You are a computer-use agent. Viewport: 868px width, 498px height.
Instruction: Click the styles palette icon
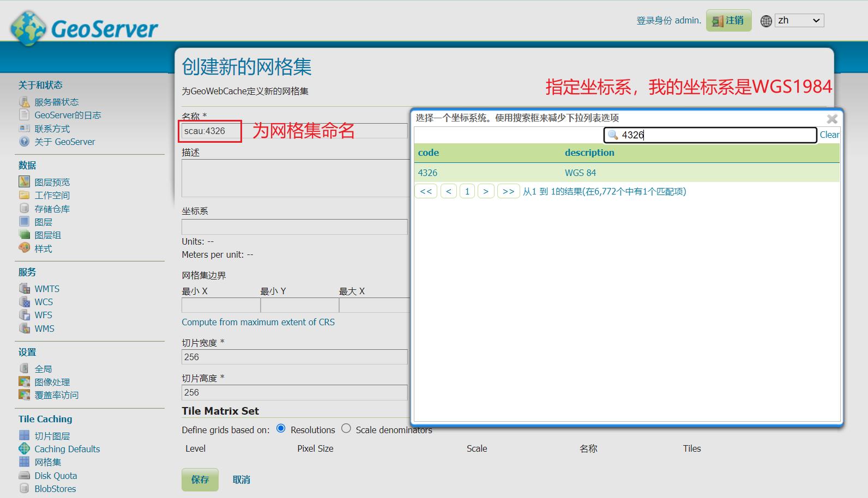(x=25, y=248)
